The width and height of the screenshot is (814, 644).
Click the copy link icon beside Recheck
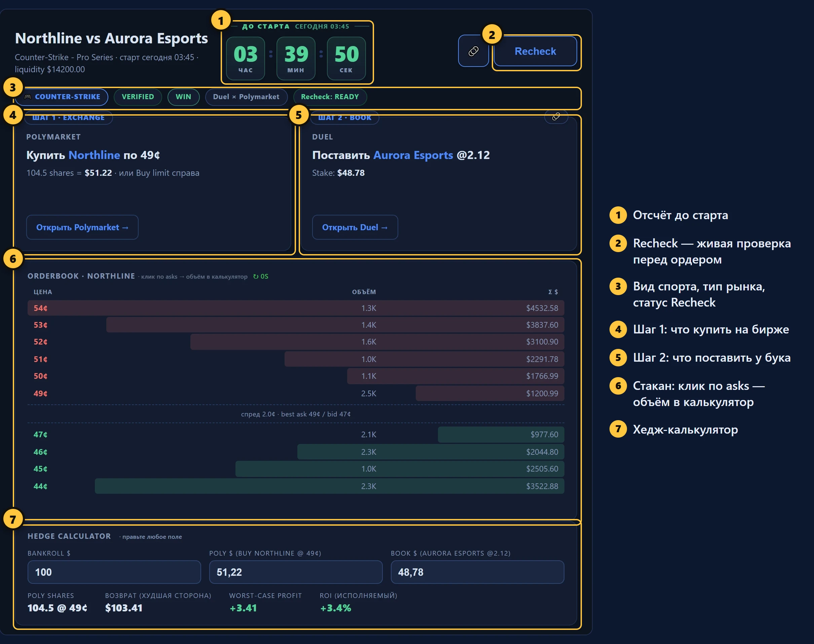[473, 51]
